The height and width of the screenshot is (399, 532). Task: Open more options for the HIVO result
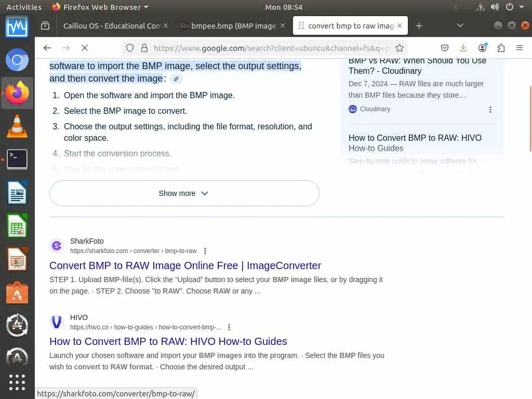[229, 327]
